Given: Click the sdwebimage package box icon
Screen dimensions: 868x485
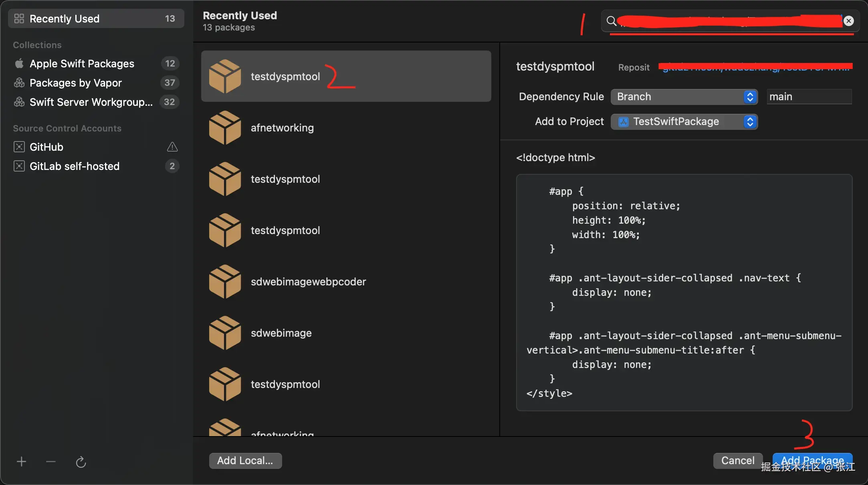Looking at the screenshot, I should tap(225, 333).
